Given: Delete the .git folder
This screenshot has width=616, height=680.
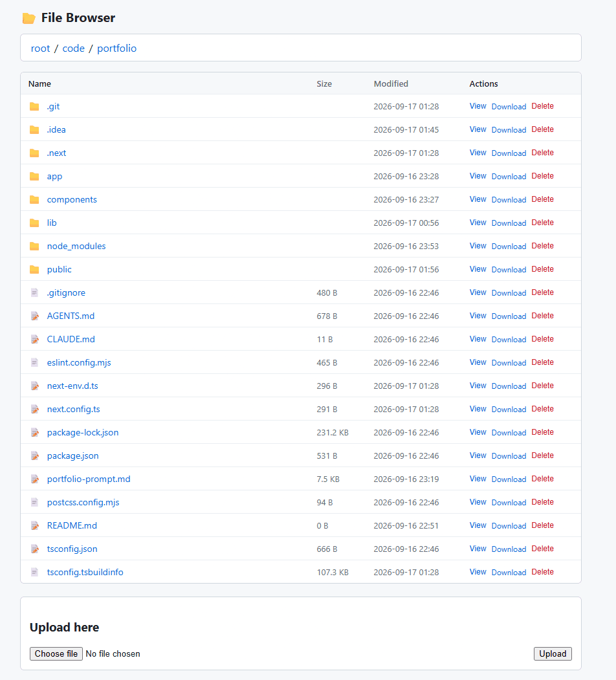Looking at the screenshot, I should 543,106.
